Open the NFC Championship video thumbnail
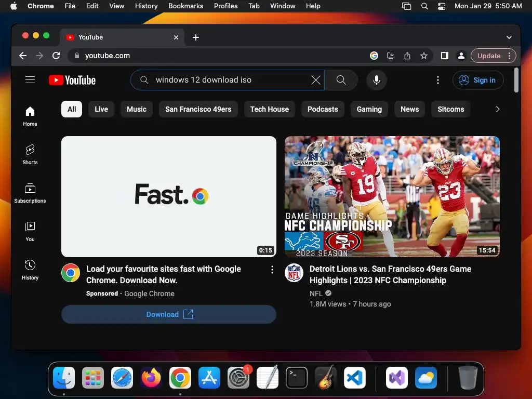The image size is (532, 399). 392,196
